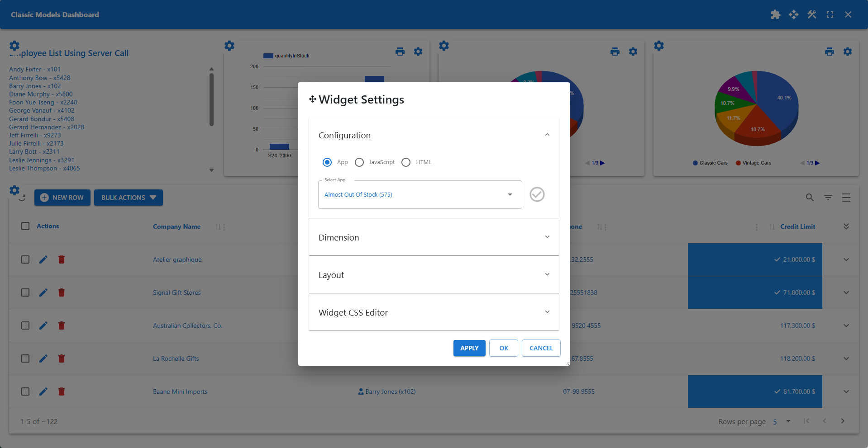Change the Rows per page value dropdown
Viewport: 868px width, 448px height.
point(780,421)
